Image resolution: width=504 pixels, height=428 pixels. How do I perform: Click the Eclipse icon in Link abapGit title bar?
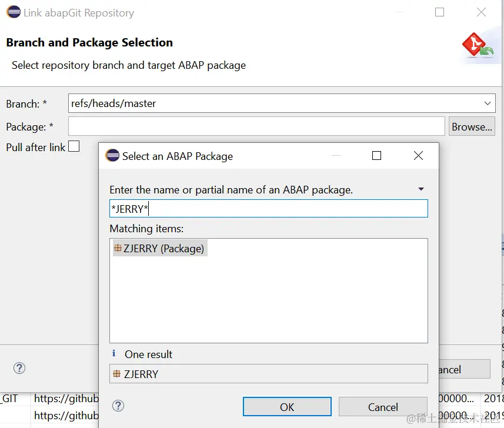[12, 12]
